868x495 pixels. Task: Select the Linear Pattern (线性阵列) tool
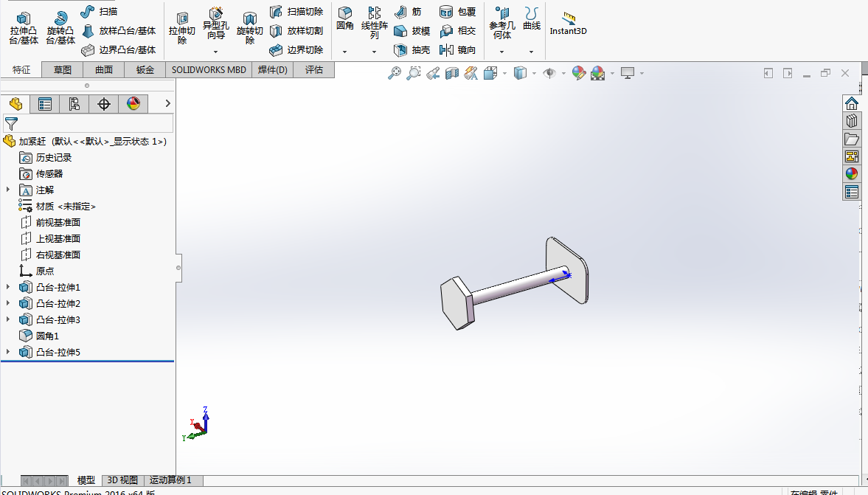(374, 24)
